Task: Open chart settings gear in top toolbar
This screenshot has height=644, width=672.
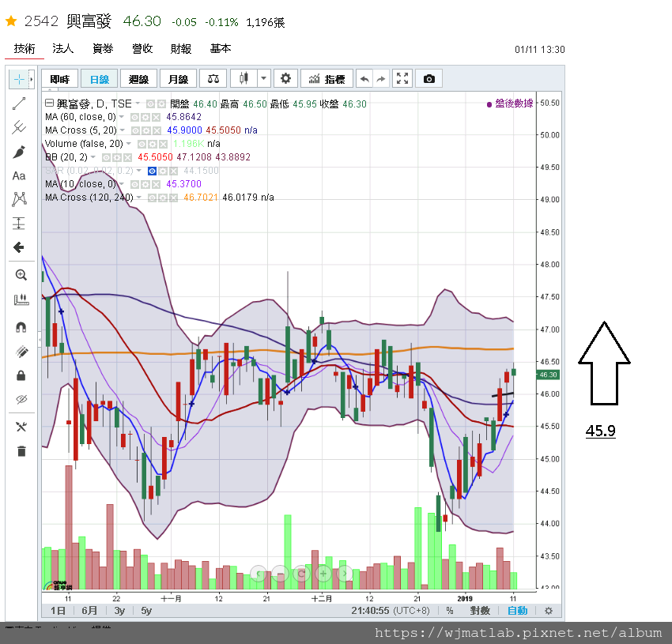Action: point(285,79)
